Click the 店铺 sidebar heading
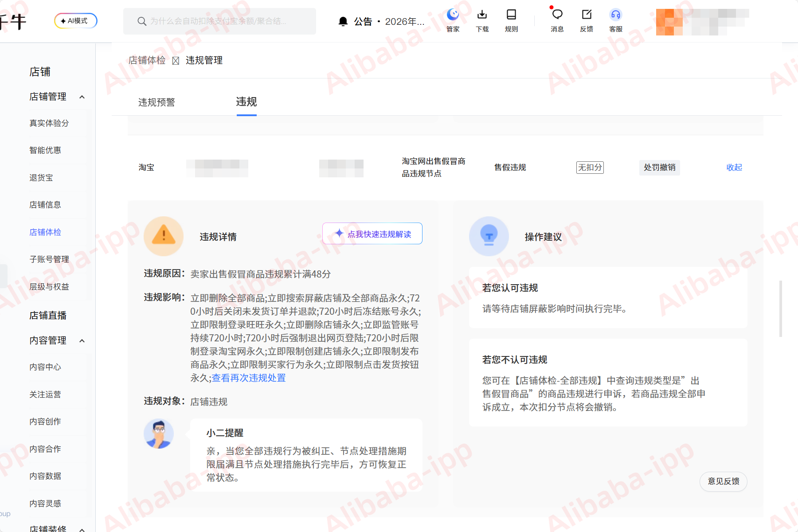This screenshot has width=798, height=532. tap(40, 72)
